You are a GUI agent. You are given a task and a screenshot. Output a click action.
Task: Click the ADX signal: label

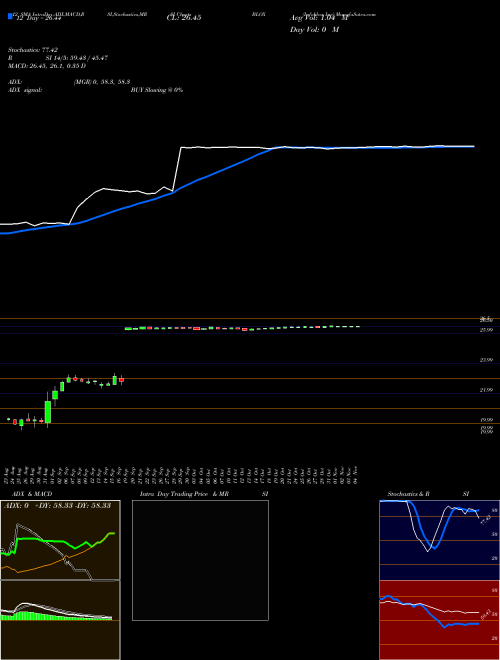coord(25,90)
